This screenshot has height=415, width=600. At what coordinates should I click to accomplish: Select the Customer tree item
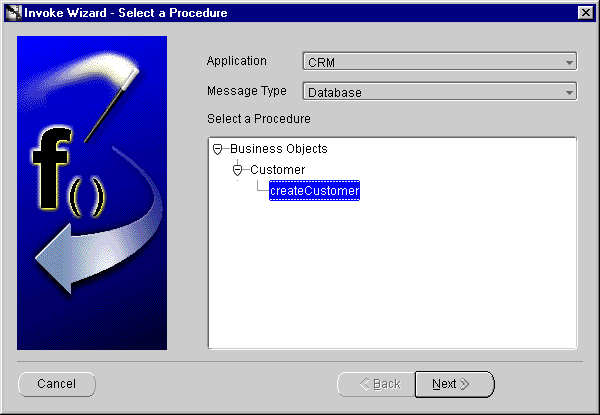277,170
